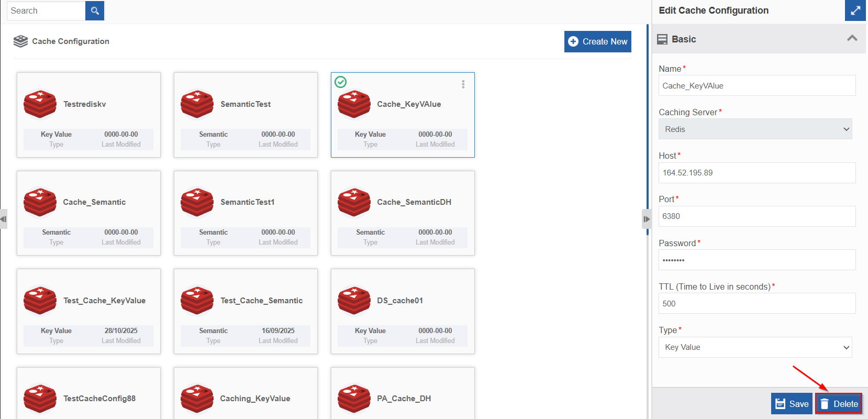Select the SemanticTest card title
The image size is (868, 419).
(246, 104)
